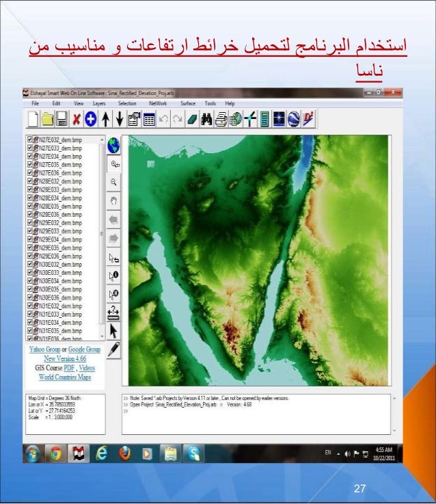
Task: Add a layer with the blue plus icon
Action: tap(91, 119)
